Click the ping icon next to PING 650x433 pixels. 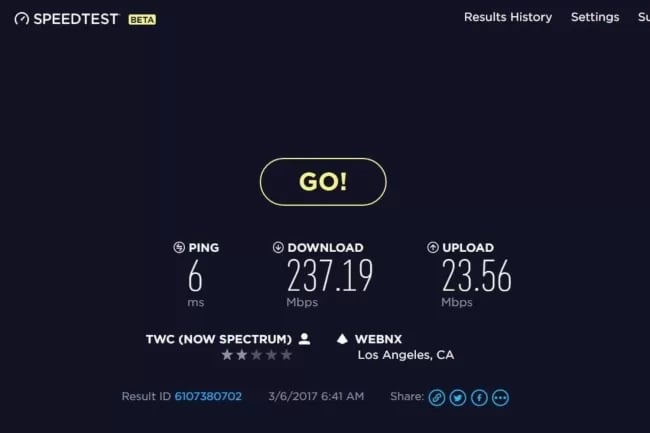pos(179,247)
